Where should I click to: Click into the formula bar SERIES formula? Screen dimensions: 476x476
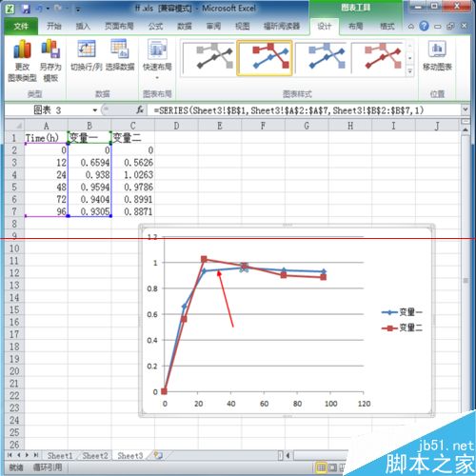point(288,110)
